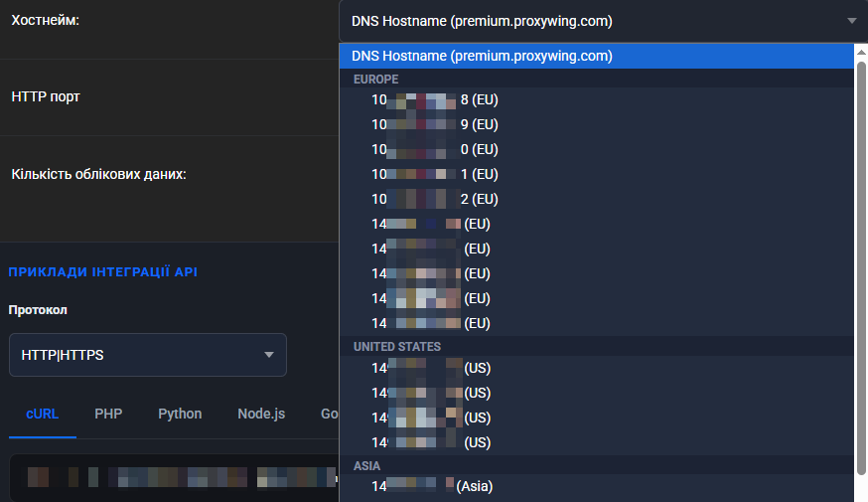Collapse the Хостнейм dropdown via its arrow
Image resolution: width=868 pixels, height=502 pixels.
(x=851, y=21)
